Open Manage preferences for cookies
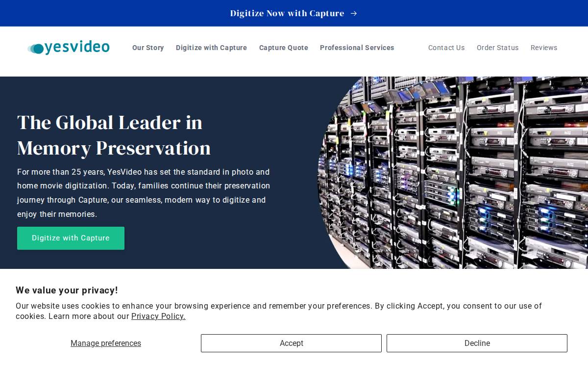 (106, 343)
